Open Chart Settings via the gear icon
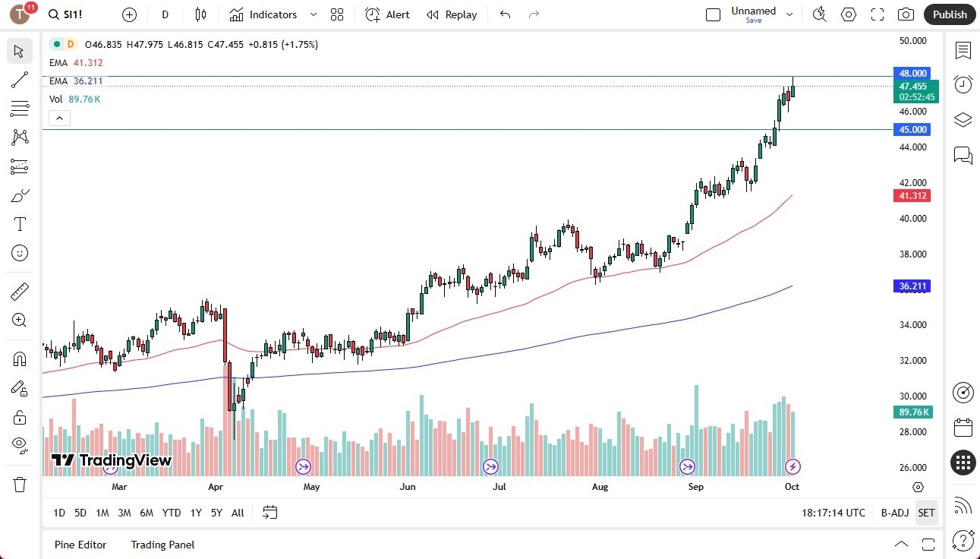This screenshot has height=559, width=980. [x=848, y=14]
